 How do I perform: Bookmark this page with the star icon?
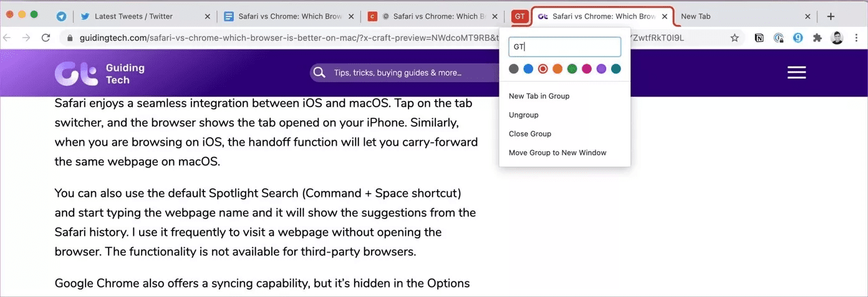point(735,38)
